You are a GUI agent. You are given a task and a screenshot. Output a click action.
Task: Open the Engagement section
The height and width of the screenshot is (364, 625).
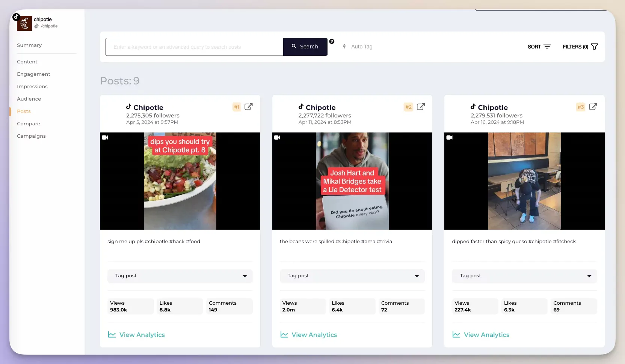pos(33,74)
